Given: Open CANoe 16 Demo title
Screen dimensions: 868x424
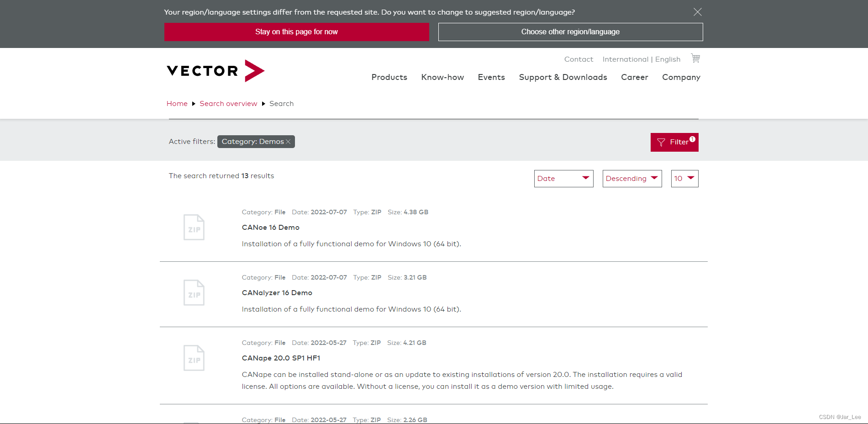Looking at the screenshot, I should 271,228.
